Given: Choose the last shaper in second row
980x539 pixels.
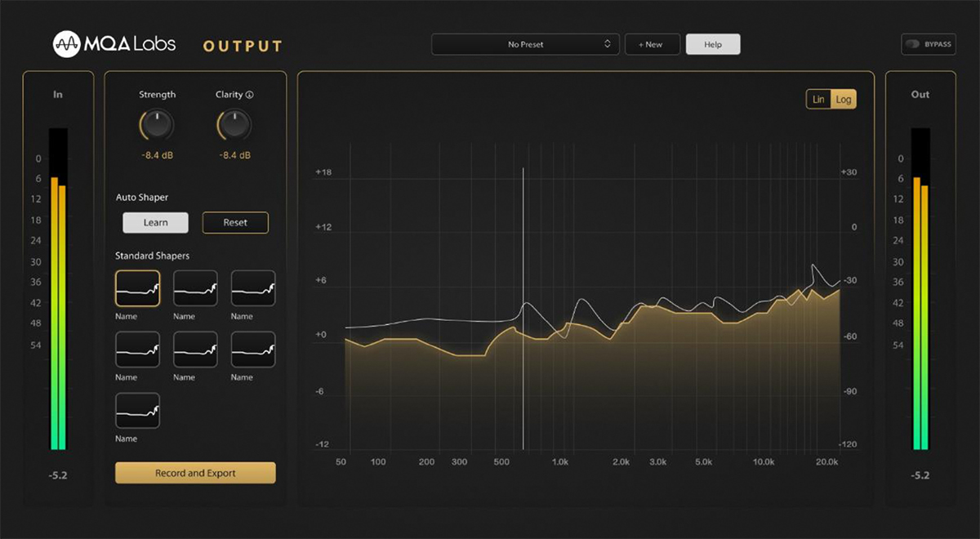Looking at the screenshot, I should tap(253, 350).
